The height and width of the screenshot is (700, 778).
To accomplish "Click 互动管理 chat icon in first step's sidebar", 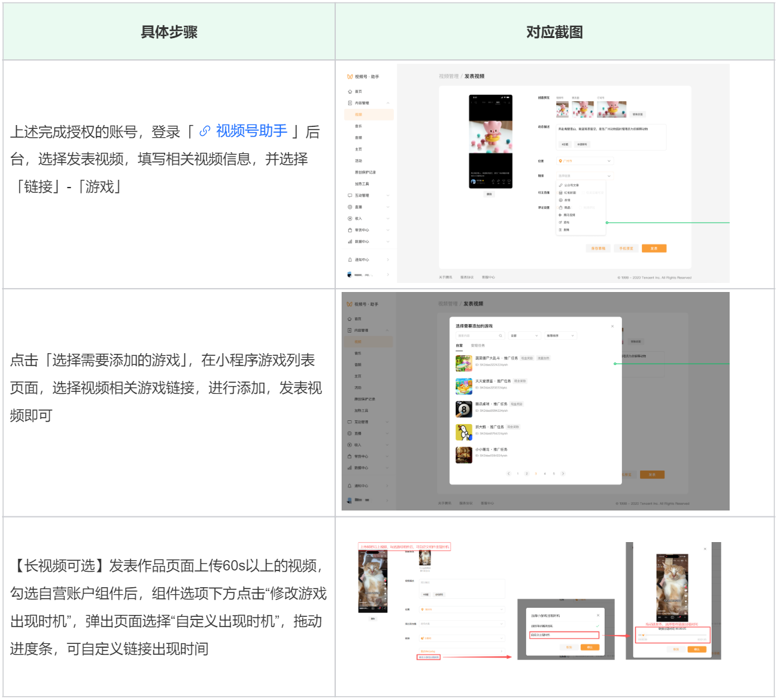I will click(x=350, y=195).
